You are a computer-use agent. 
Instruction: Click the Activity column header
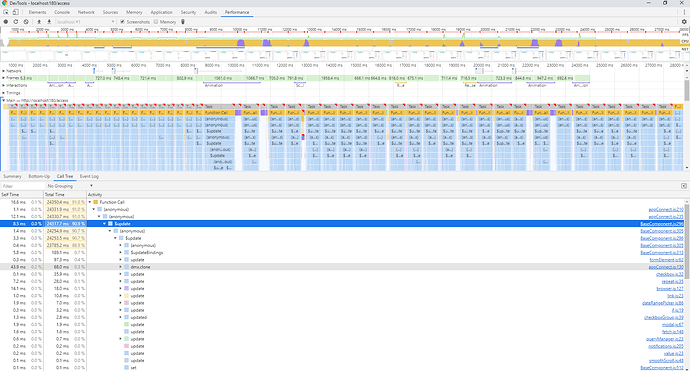tap(386, 195)
